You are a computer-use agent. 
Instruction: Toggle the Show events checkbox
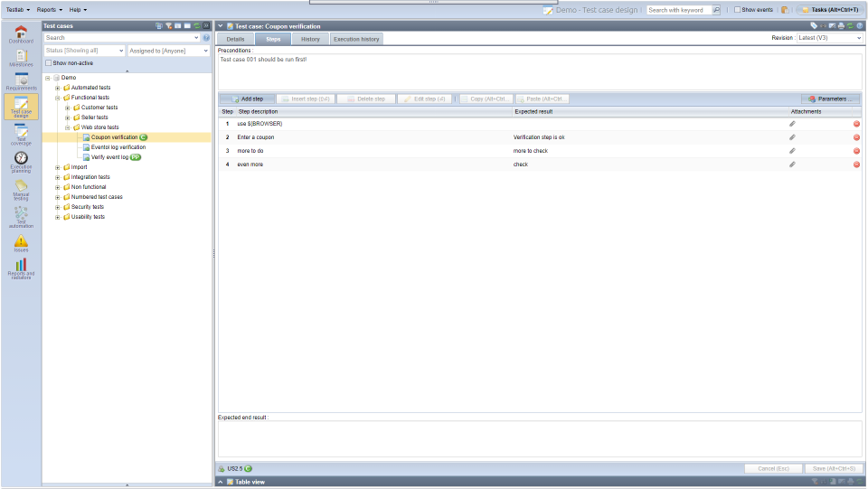[738, 10]
